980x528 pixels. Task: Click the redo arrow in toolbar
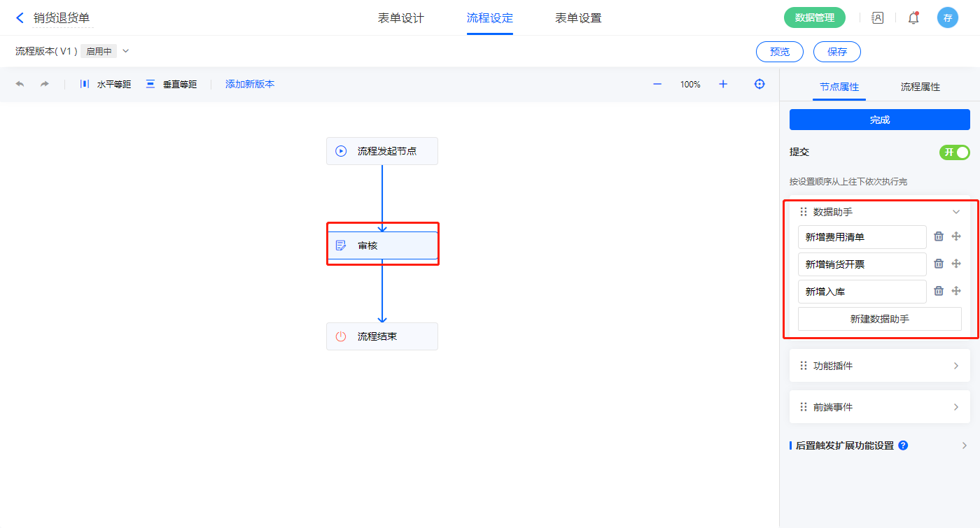coord(45,84)
